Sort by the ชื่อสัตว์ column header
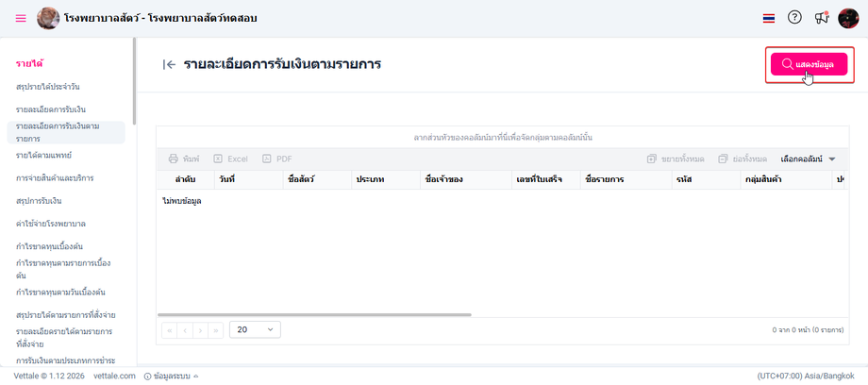The image size is (868, 385). click(317, 179)
